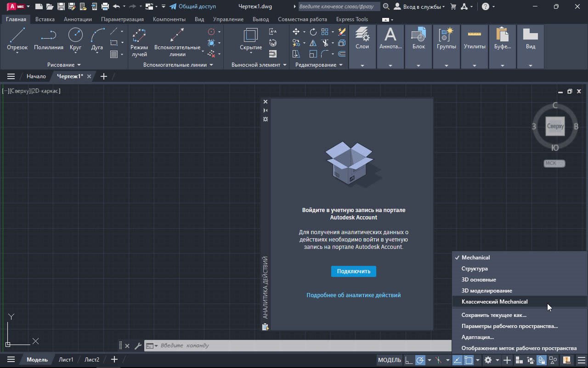Image resolution: width=588 pixels, height=368 pixels.
Task: Open workspace switching gear dropdown arrow
Action: (497, 360)
